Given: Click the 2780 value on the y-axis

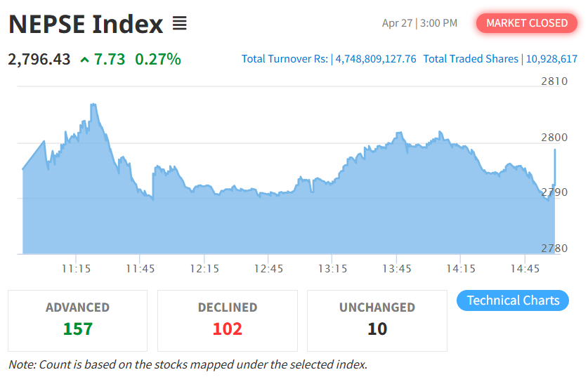Looking at the screenshot, I should click(554, 249).
